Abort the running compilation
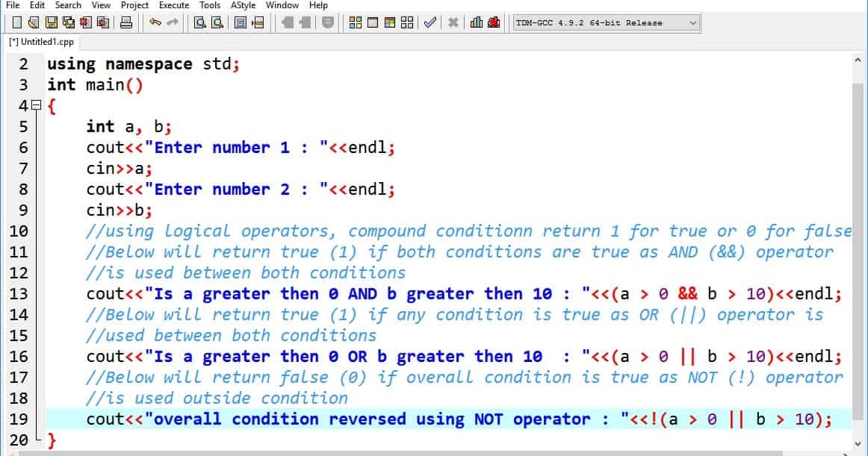Screen dimensions: 868x456 tap(453, 22)
